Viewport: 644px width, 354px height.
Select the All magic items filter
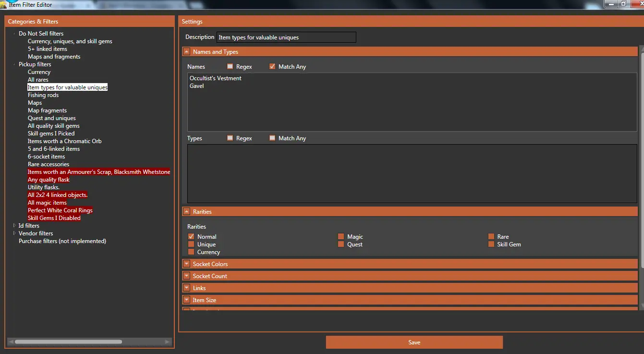coord(47,203)
